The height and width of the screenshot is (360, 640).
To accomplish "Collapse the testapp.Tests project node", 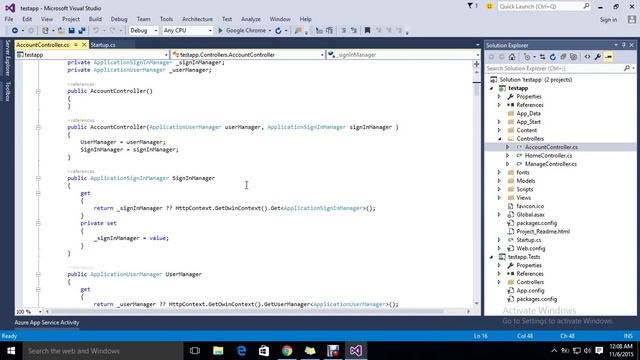I will (491, 257).
